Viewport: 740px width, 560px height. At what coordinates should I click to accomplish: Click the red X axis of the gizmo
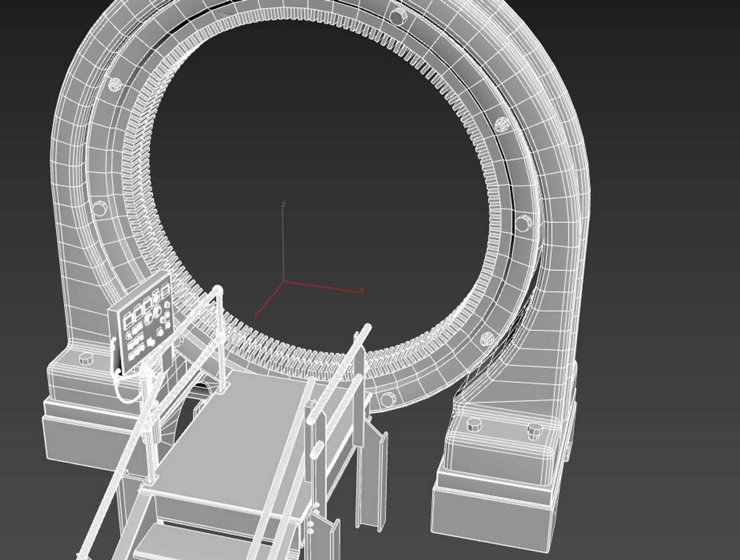click(x=269, y=298)
